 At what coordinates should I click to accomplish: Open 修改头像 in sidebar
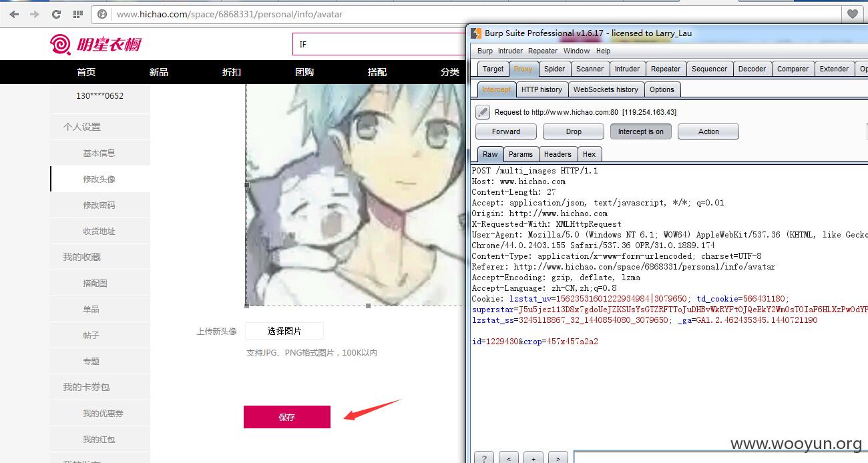point(99,179)
